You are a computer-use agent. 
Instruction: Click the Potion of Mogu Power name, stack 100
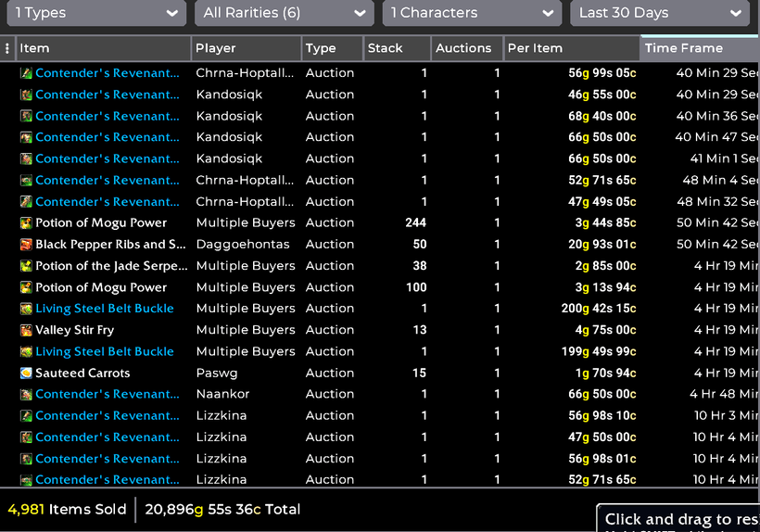click(101, 287)
